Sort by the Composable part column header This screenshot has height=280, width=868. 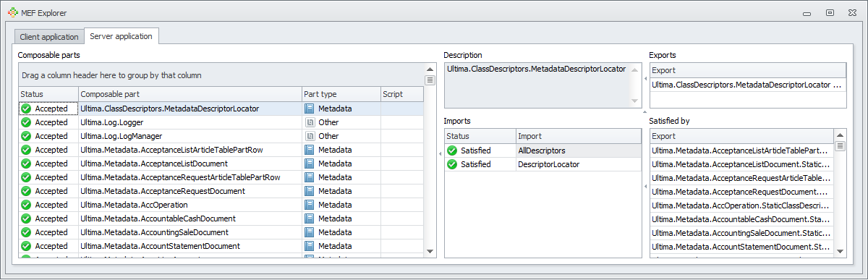(190, 94)
